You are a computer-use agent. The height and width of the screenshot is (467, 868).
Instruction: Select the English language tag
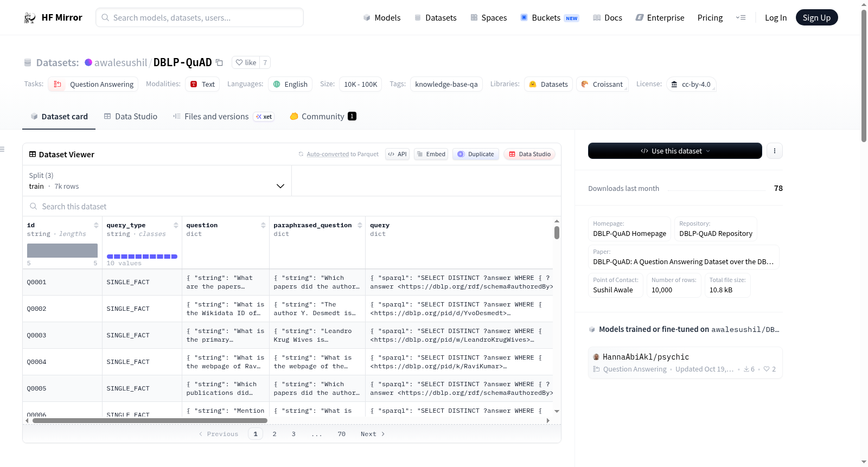point(290,84)
